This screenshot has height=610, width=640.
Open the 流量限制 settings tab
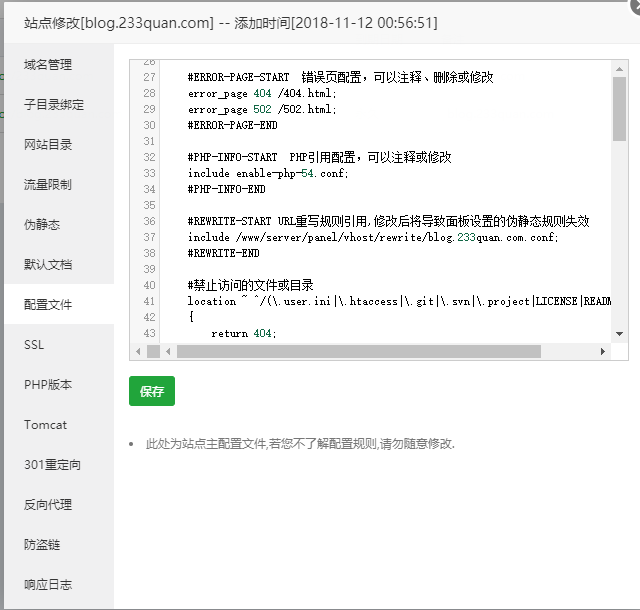(x=48, y=185)
